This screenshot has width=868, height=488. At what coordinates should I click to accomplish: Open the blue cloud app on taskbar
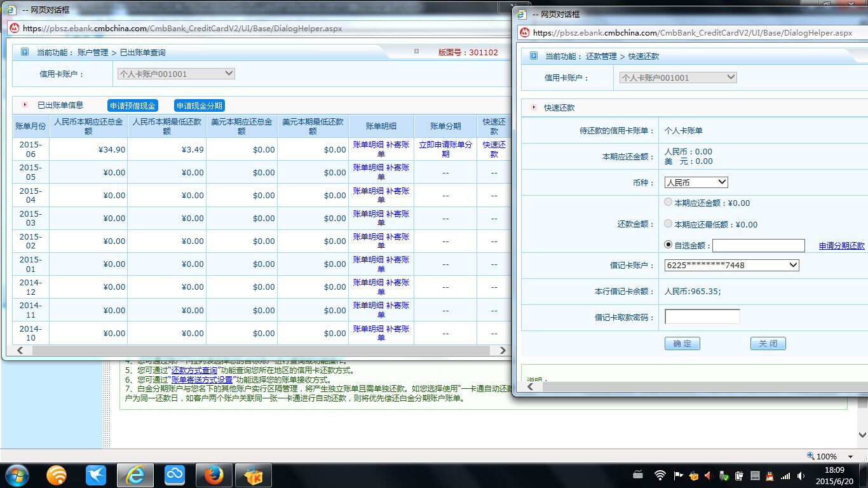(x=174, y=475)
